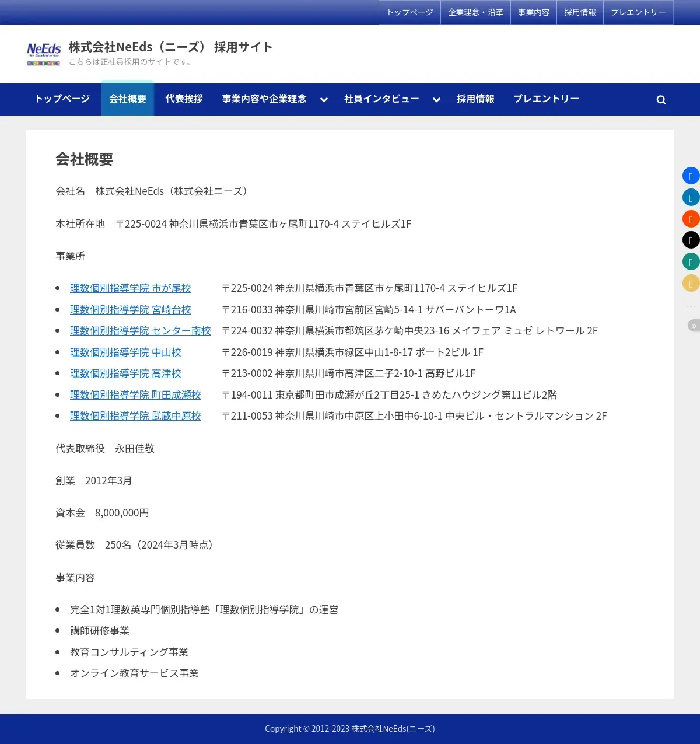Open the 理数個別指導学院 中山校 link

pos(125,352)
